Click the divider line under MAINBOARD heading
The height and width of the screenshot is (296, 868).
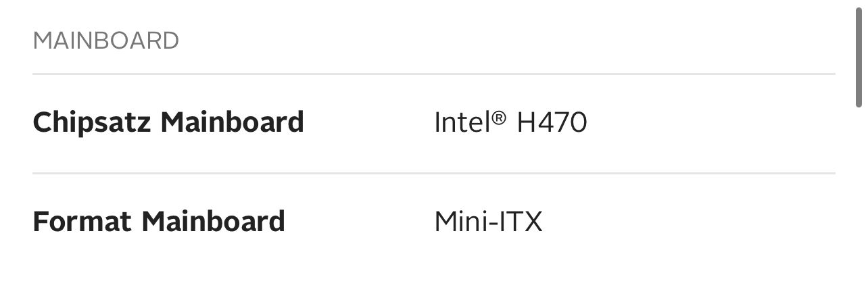[x=433, y=74]
